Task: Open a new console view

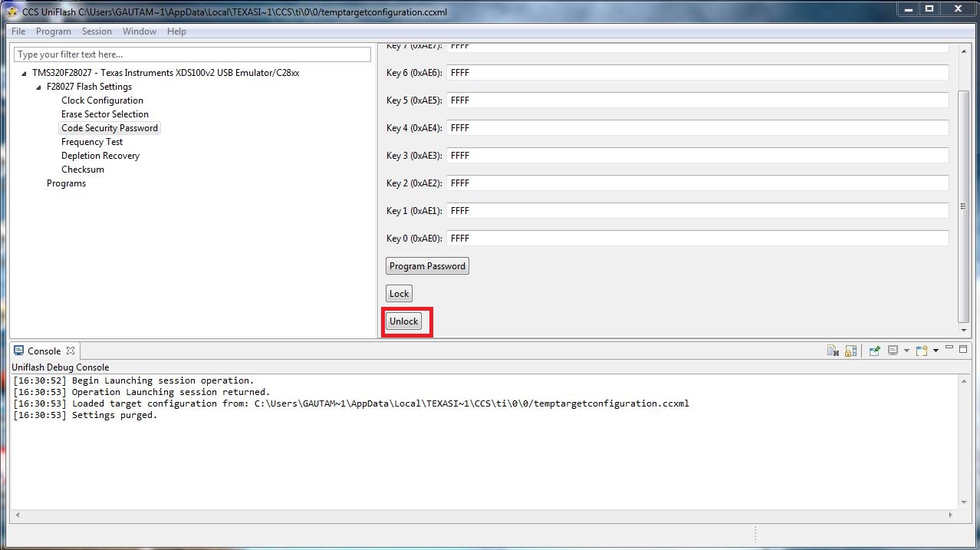Action: tap(920, 349)
